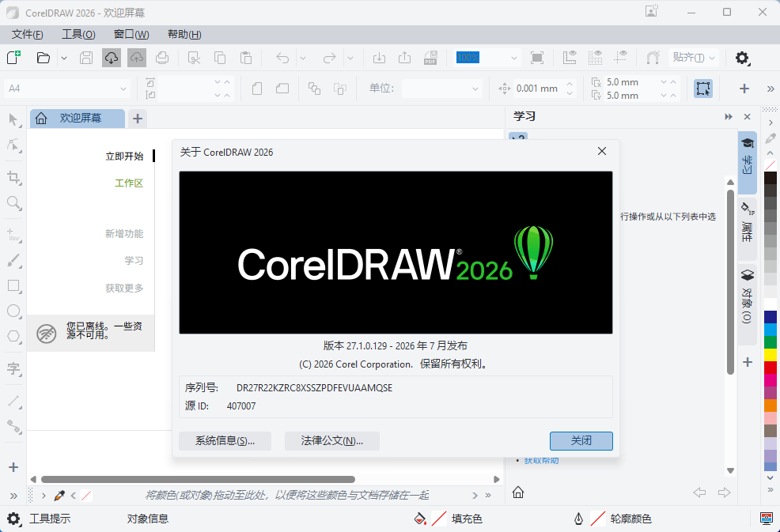Select the Artistic media brush tool
Image resolution: width=780 pixels, height=532 pixels.
tap(14, 260)
